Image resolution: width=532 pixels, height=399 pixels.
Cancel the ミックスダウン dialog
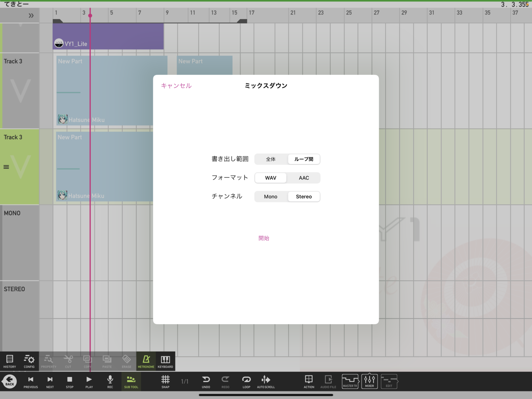pyautogui.click(x=176, y=86)
